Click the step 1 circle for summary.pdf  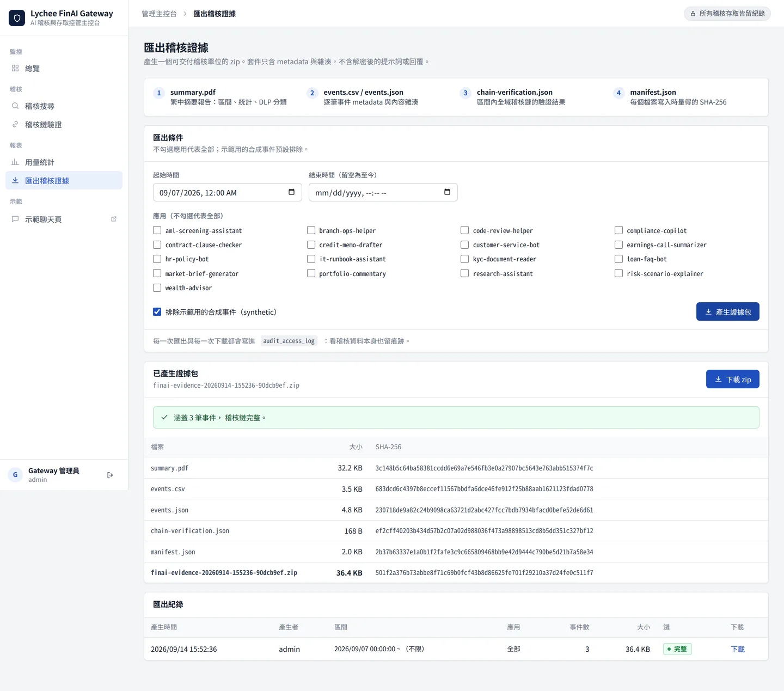point(159,93)
